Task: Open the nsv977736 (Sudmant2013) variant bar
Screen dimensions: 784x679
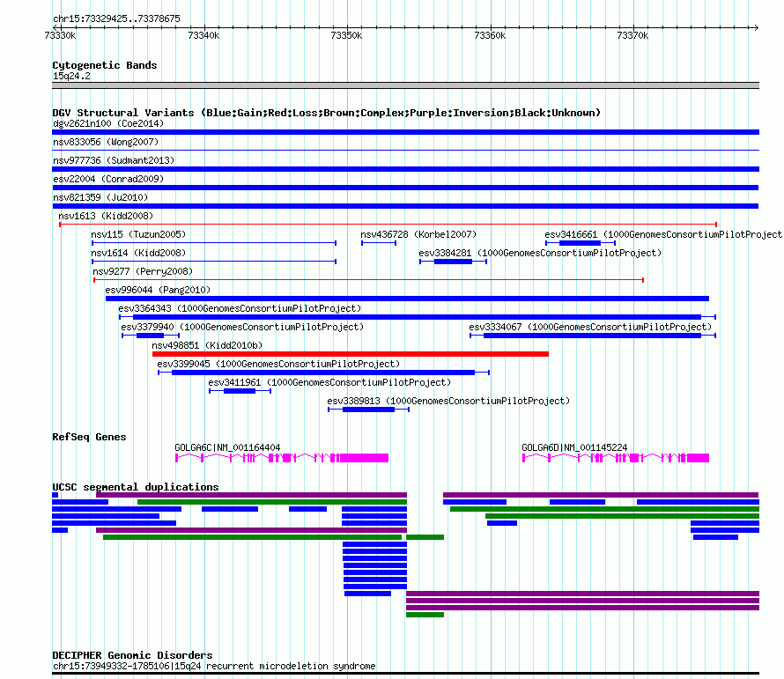Action: 405,169
